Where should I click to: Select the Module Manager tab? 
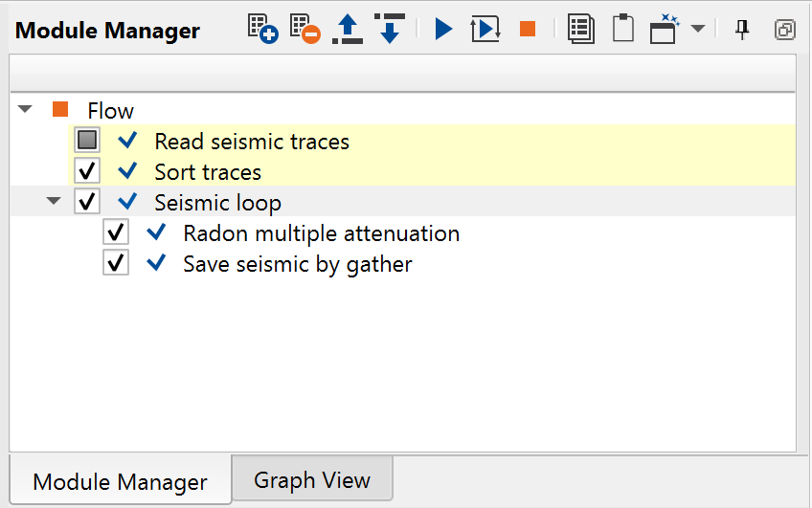120,481
